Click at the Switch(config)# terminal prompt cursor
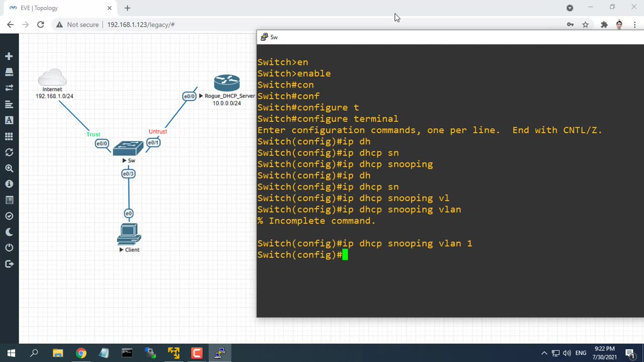 click(345, 255)
